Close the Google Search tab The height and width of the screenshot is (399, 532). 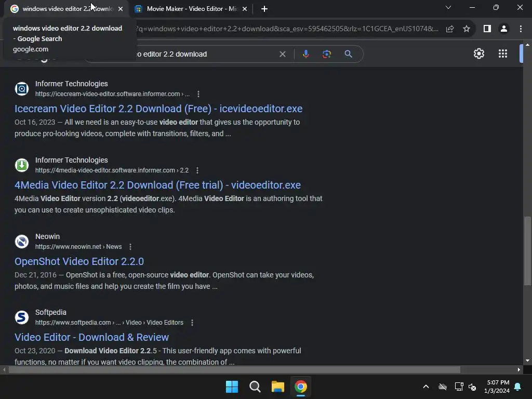coord(121,9)
